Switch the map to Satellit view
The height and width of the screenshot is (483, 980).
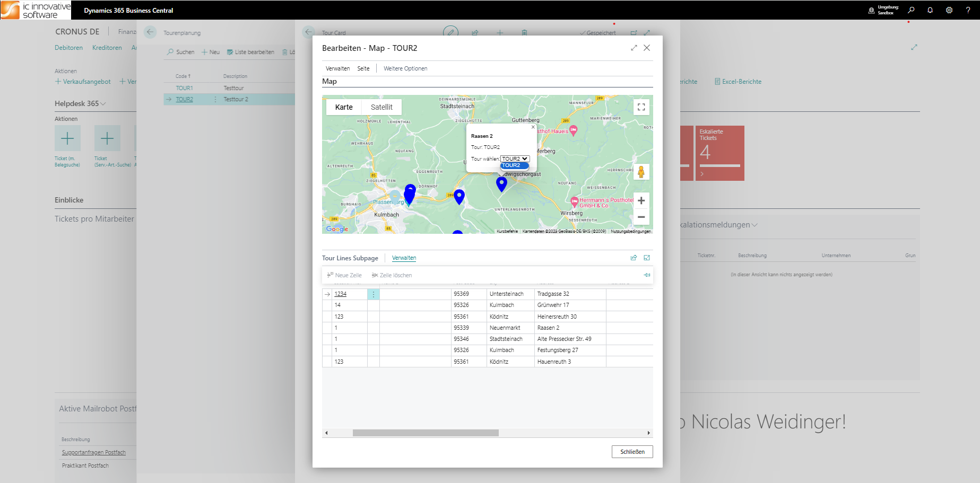click(381, 107)
